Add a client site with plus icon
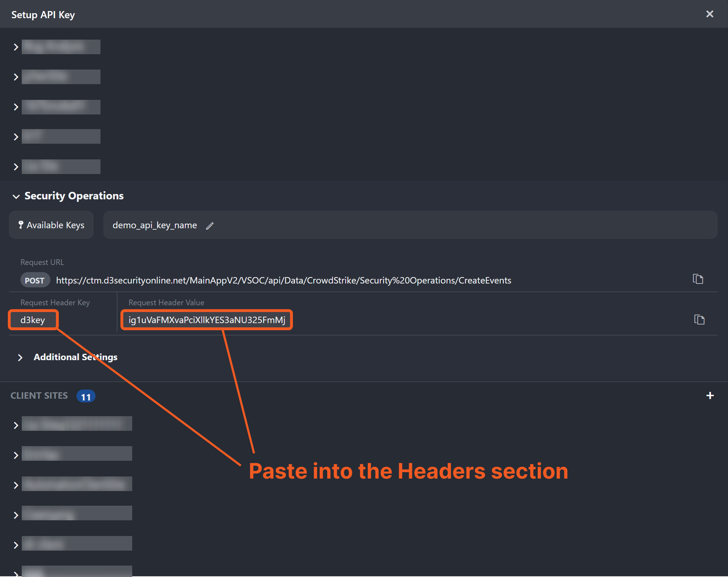 [x=710, y=396]
